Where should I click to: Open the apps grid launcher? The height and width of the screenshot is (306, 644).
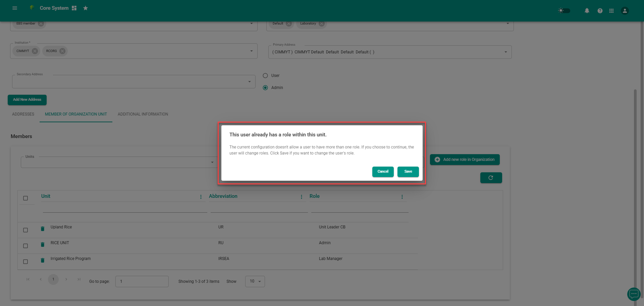pyautogui.click(x=611, y=11)
